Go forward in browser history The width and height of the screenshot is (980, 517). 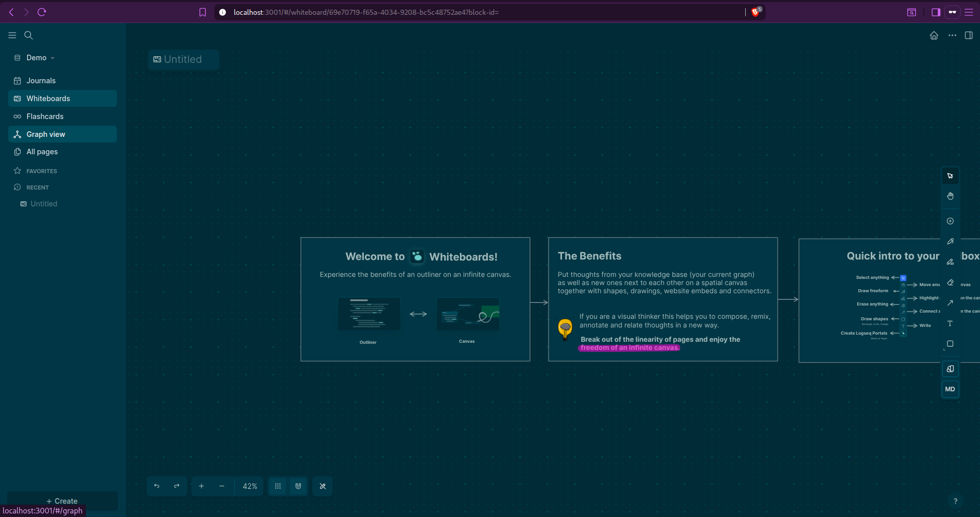(27, 12)
